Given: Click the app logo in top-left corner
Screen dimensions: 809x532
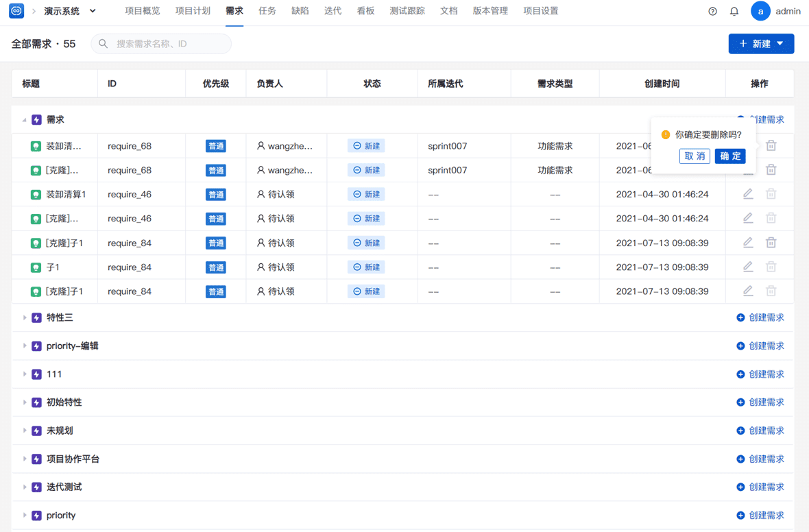Looking at the screenshot, I should (x=16, y=10).
